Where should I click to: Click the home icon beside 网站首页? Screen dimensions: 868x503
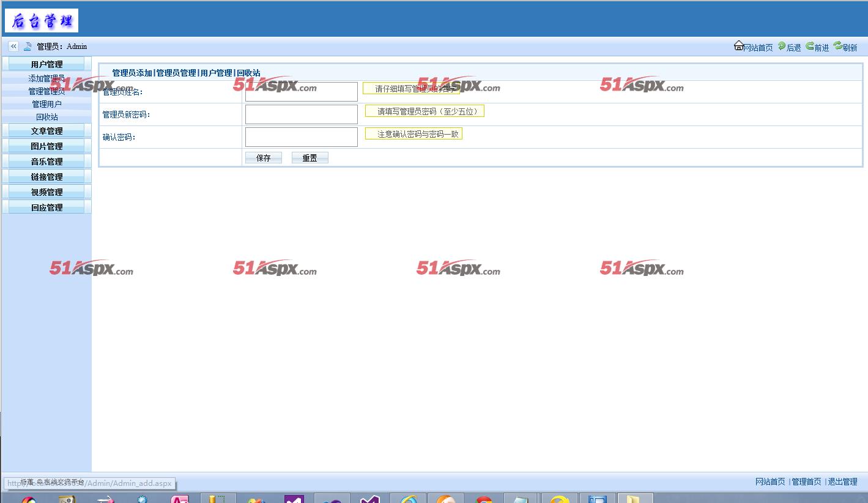(738, 46)
